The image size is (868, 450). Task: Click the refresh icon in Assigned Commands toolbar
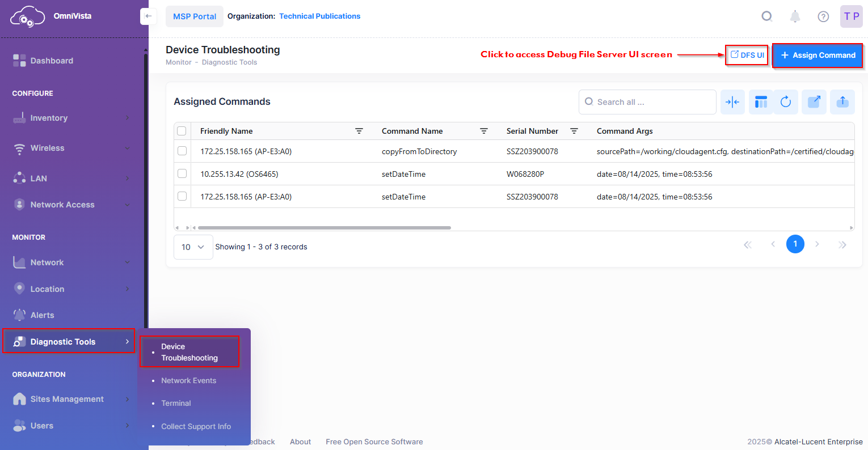tap(785, 102)
